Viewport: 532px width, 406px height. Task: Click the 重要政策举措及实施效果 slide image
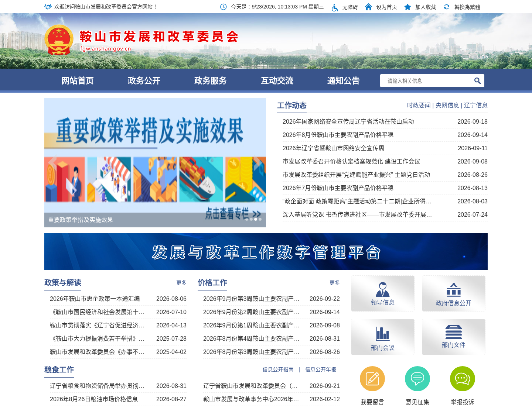coord(155,163)
